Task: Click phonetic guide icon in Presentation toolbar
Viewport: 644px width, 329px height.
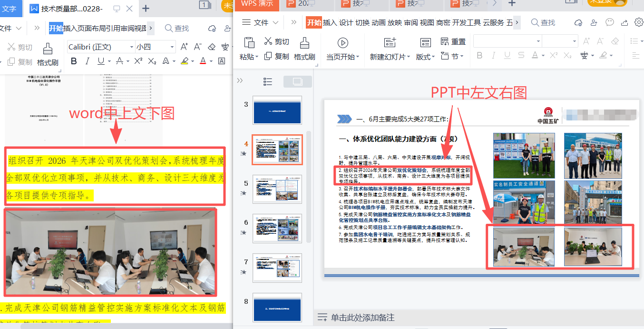Action: pyautogui.click(x=585, y=55)
